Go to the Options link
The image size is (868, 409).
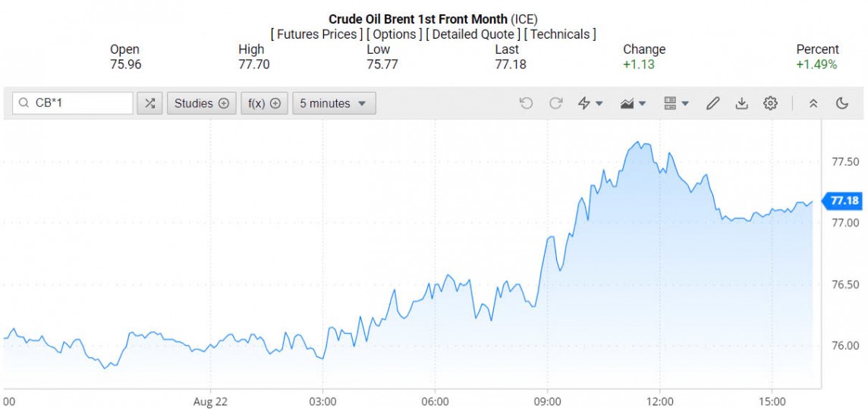tap(395, 34)
